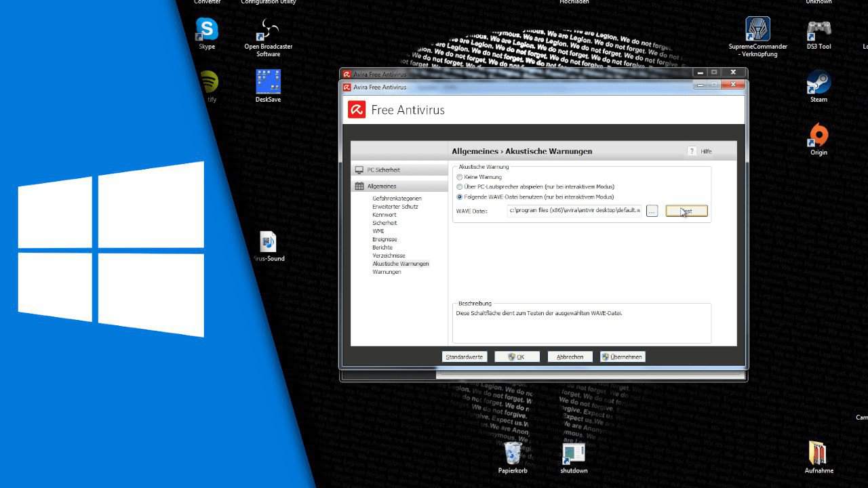Select Akustische Warnungen in the tree

pos(401,264)
